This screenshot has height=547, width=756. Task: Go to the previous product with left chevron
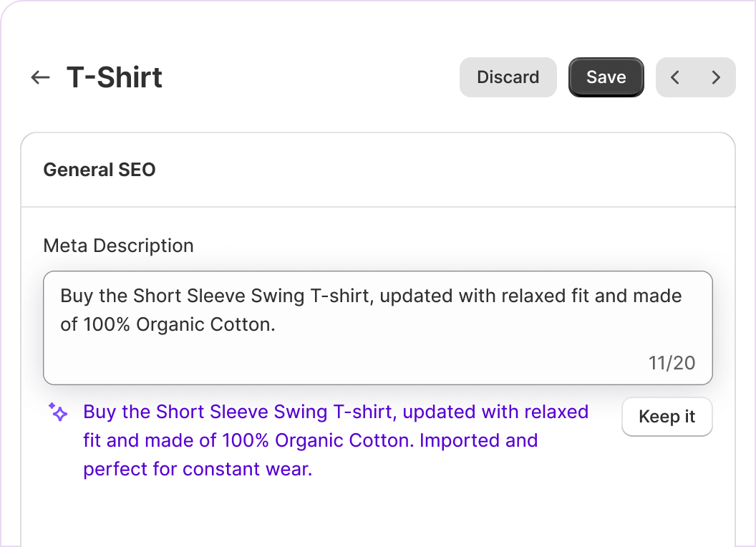point(675,77)
